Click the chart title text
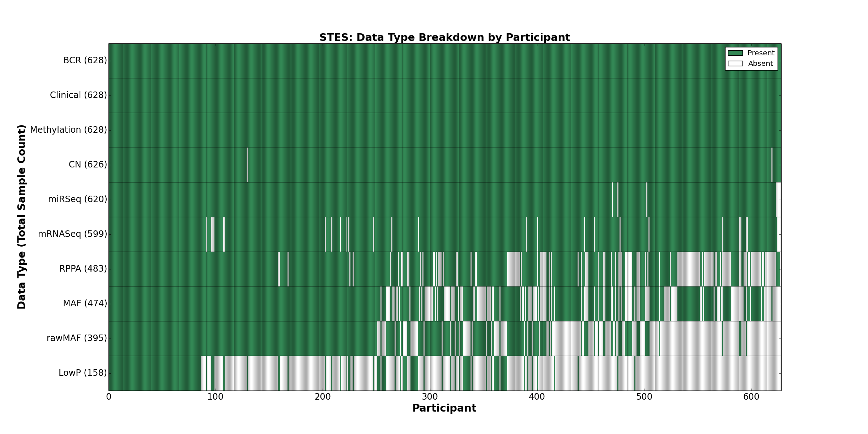 [x=444, y=38]
